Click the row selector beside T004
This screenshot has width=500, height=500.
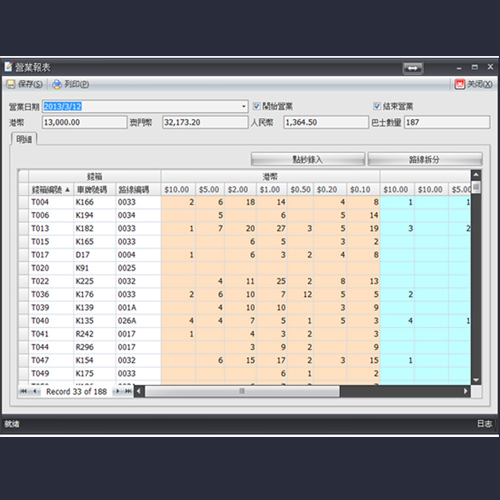(x=23, y=202)
